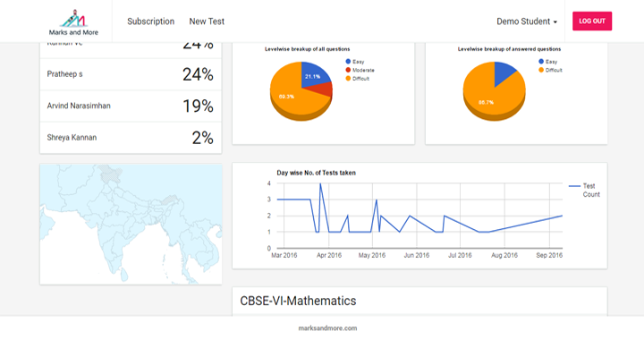Click the Marks and More logo
This screenshot has width=644, height=340.
(x=73, y=22)
